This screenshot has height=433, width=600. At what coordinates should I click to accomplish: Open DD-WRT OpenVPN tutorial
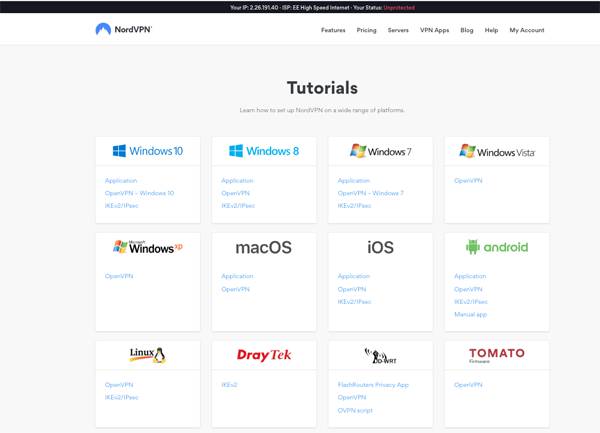coord(352,397)
